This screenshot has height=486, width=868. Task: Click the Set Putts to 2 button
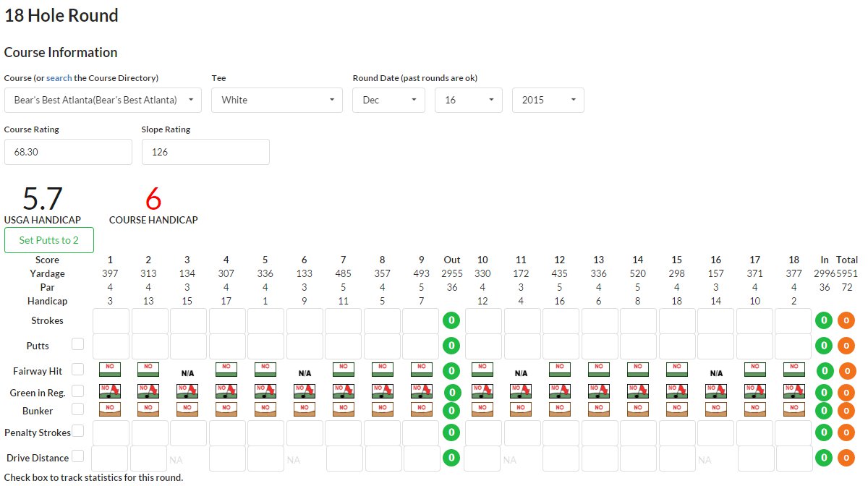(x=49, y=240)
